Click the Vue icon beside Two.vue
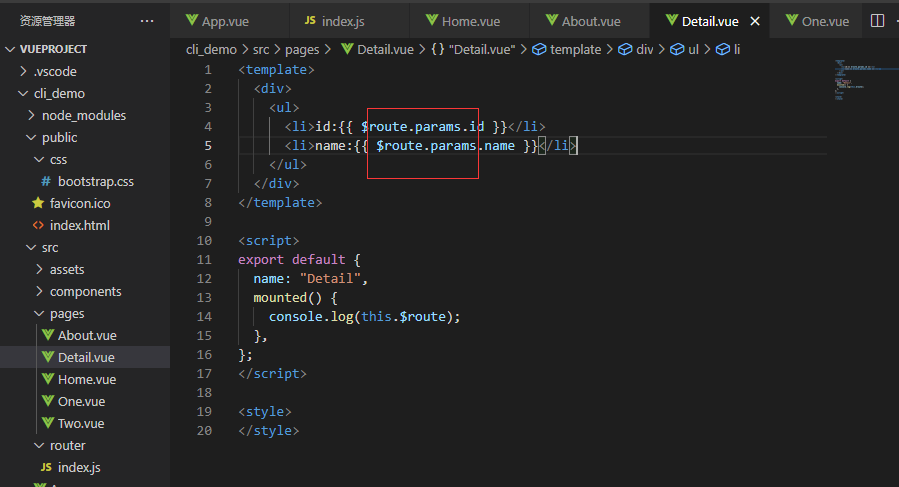 coord(48,423)
